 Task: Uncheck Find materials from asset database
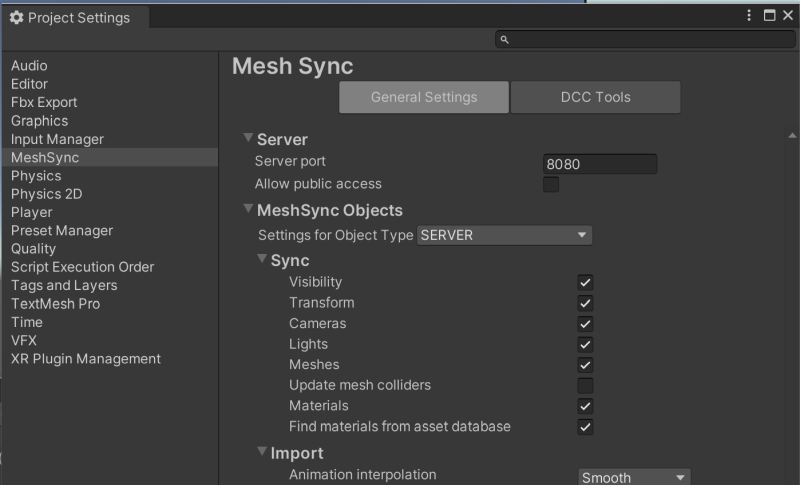pyautogui.click(x=585, y=427)
